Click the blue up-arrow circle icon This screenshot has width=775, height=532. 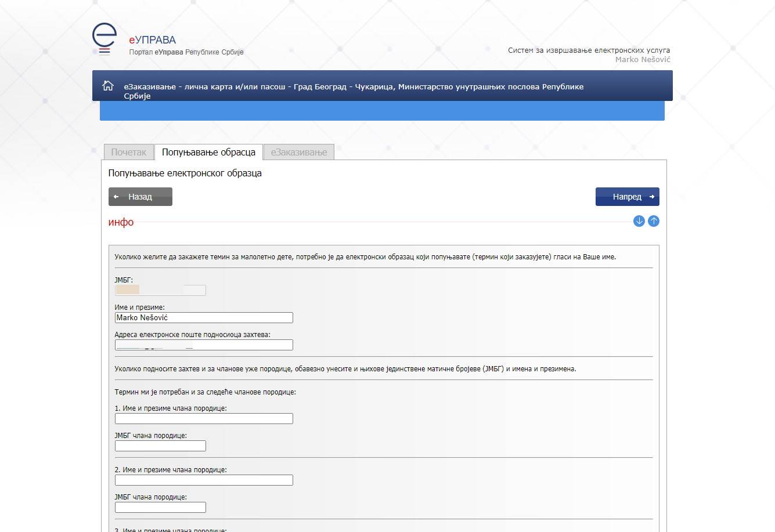[x=654, y=221]
